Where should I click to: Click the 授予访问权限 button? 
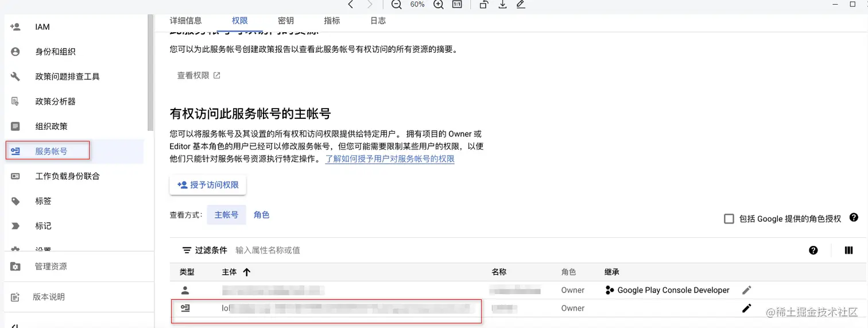[208, 185]
